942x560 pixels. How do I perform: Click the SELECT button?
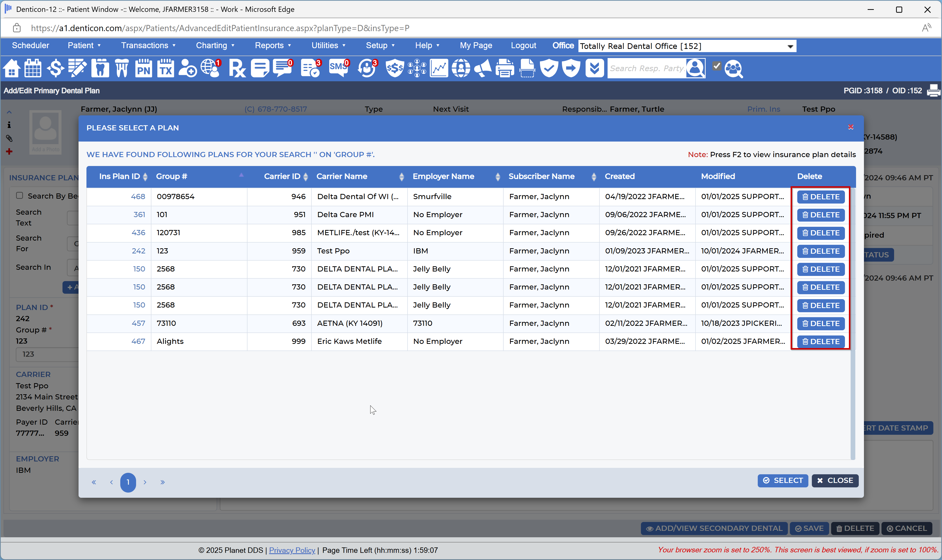(x=782, y=480)
